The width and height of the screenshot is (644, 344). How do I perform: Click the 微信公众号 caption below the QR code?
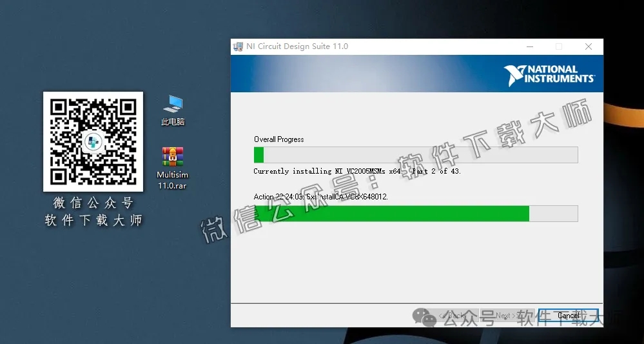point(93,203)
